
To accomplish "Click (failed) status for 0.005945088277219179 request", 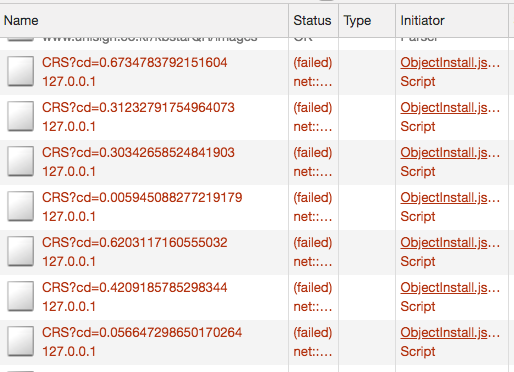I will coord(313,198).
